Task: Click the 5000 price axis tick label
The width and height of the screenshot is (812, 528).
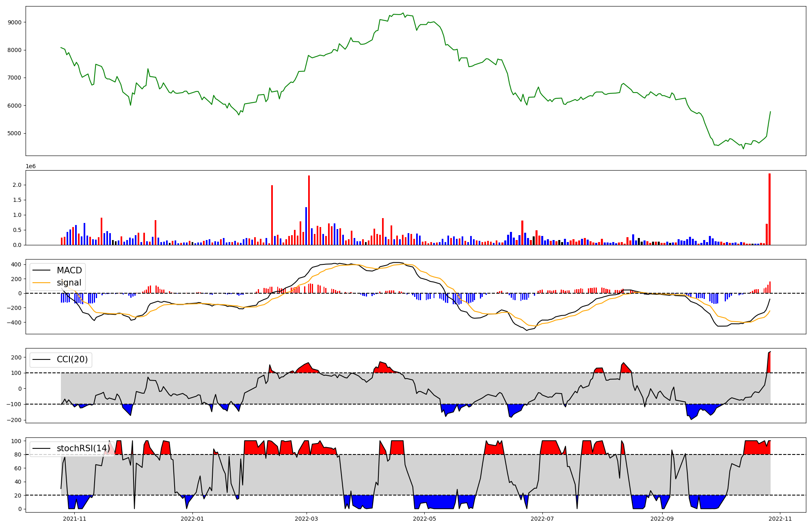Action: 14,133
